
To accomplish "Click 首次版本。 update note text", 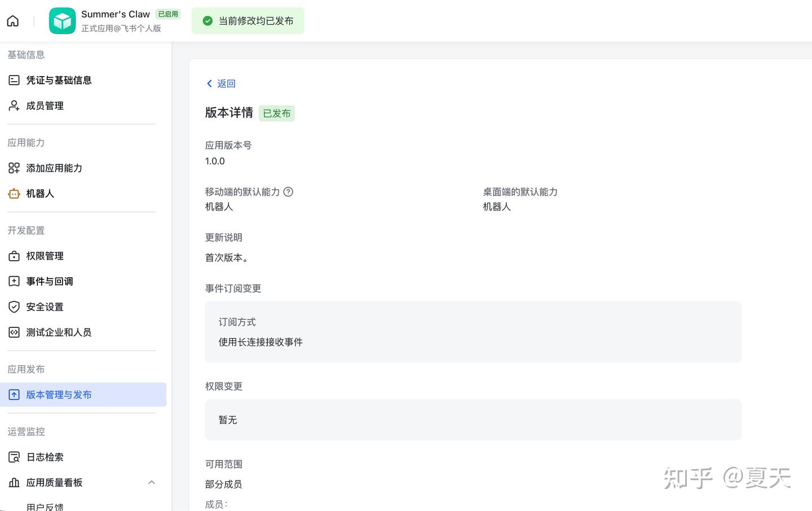I will [227, 257].
